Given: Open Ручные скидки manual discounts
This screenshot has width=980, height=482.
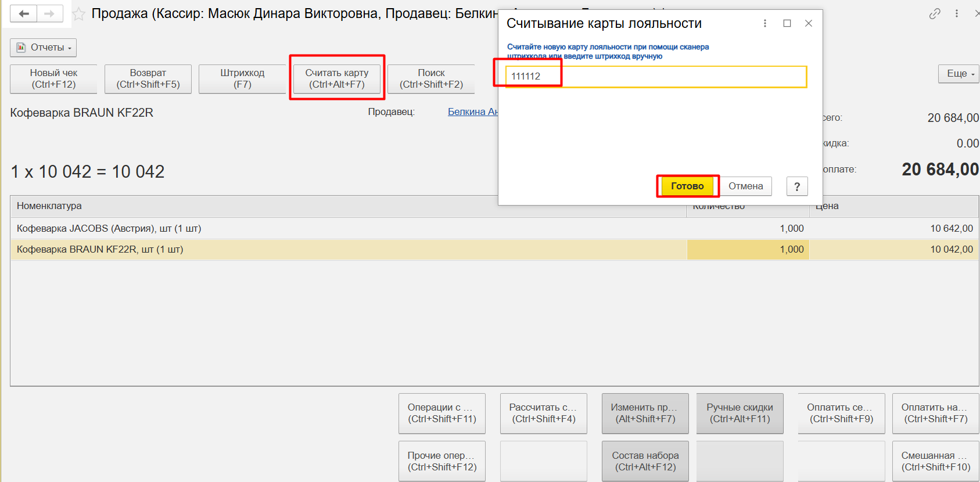Looking at the screenshot, I should (740, 413).
